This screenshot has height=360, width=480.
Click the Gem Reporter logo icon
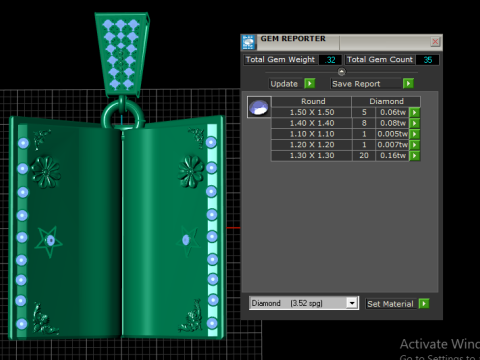coord(249,42)
